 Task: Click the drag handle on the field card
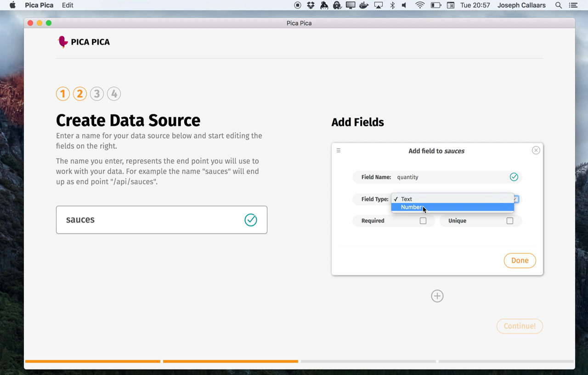click(x=339, y=151)
